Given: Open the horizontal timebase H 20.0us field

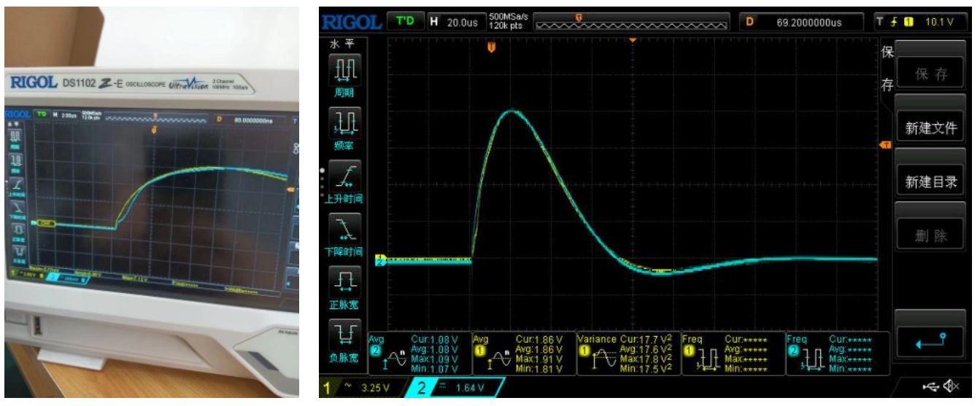Looking at the screenshot, I should click(x=455, y=22).
